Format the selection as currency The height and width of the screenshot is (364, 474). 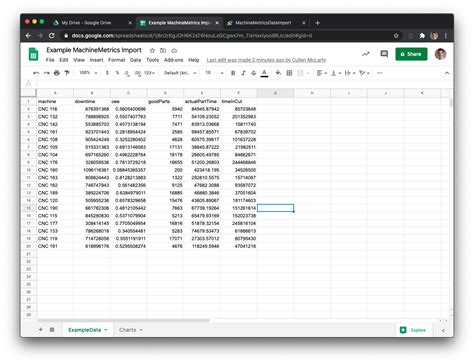click(107, 73)
